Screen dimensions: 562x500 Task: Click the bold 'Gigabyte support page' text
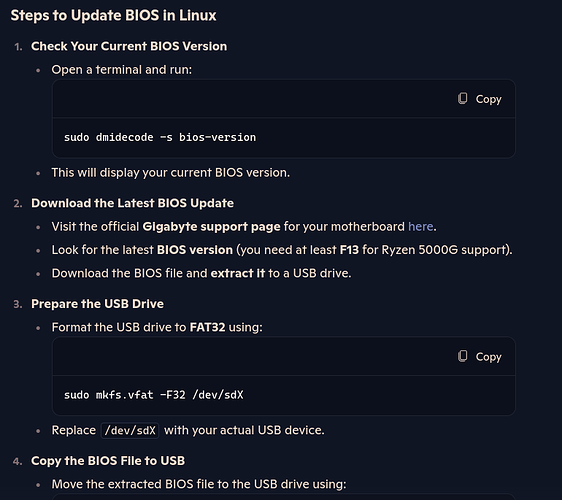(x=211, y=227)
